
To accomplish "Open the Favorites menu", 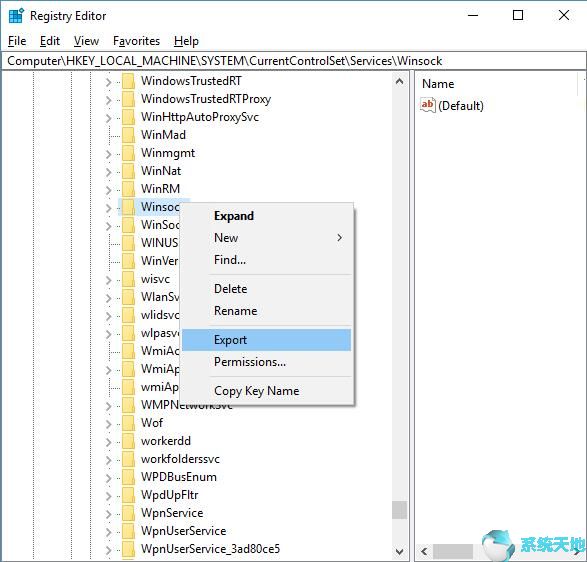I will pyautogui.click(x=136, y=41).
